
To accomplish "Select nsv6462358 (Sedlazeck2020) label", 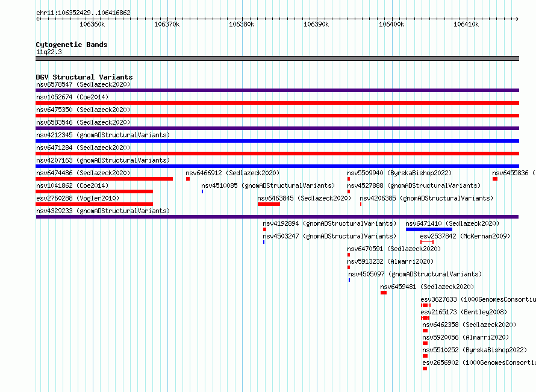I will pos(469,325).
